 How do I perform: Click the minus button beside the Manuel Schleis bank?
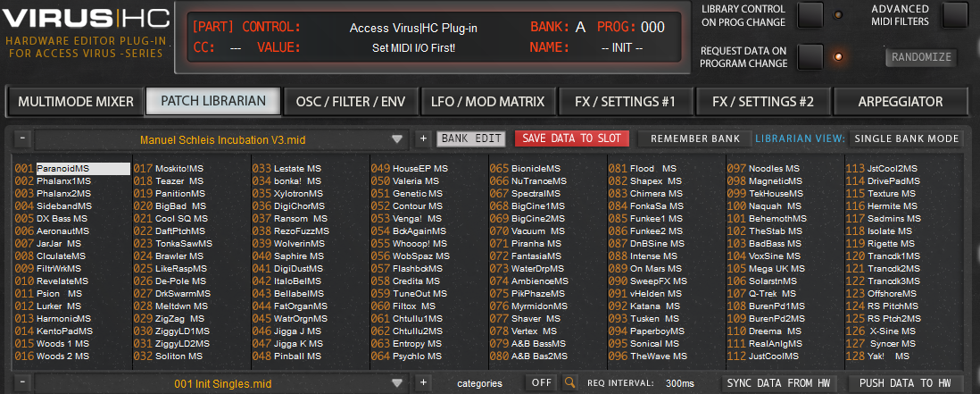(22, 138)
